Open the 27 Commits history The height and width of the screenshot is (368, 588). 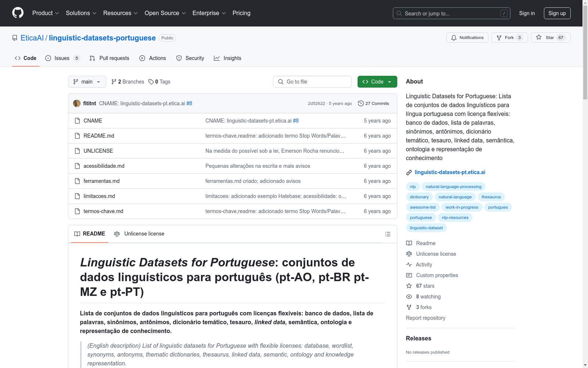click(x=373, y=103)
